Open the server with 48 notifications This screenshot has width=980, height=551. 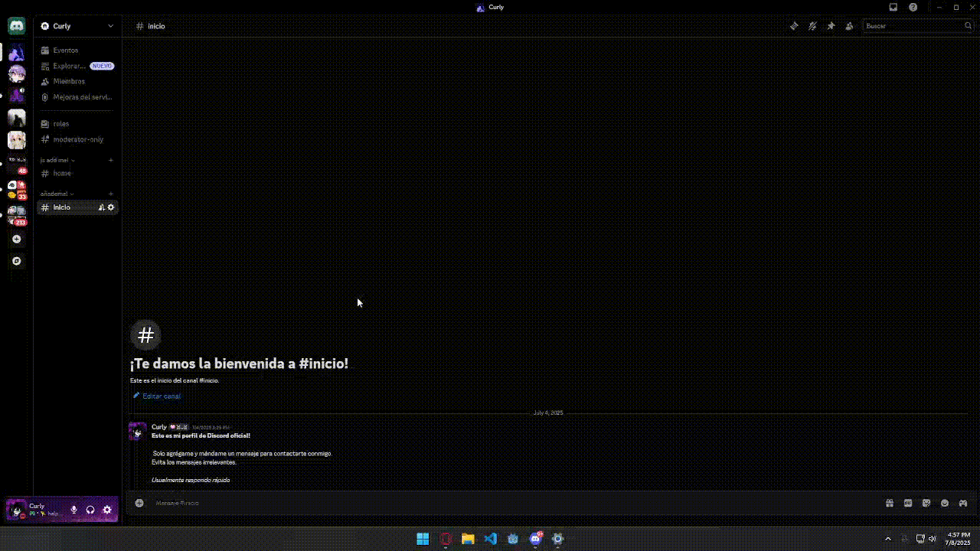point(16,163)
